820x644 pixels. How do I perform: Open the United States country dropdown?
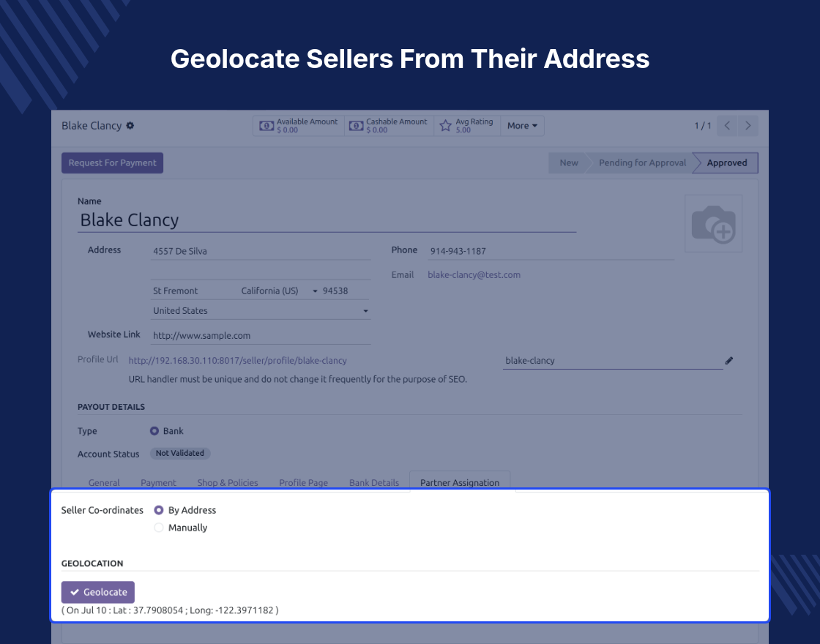261,310
